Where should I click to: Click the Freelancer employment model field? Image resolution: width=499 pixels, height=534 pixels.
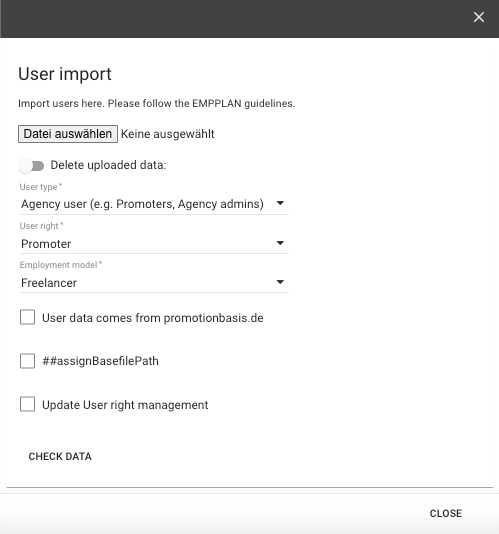click(x=154, y=283)
